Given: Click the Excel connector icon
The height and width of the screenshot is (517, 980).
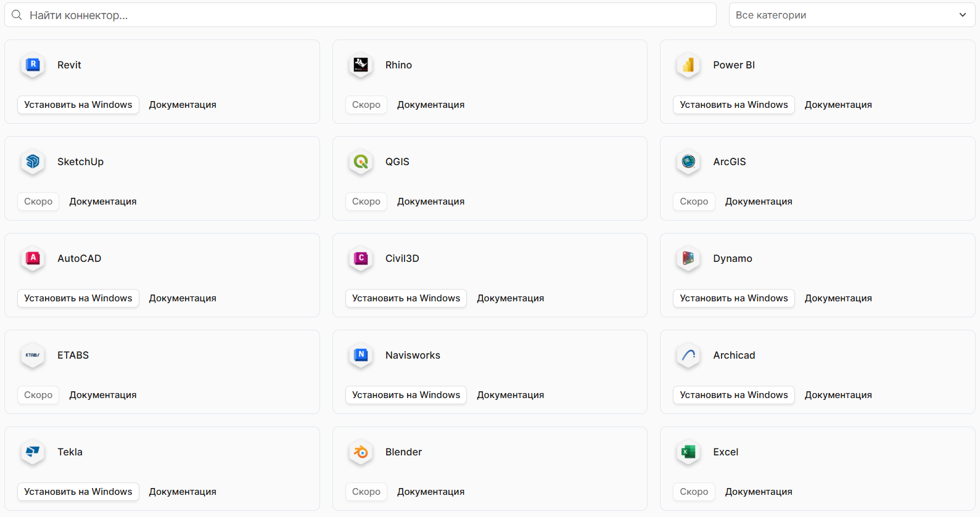Looking at the screenshot, I should [688, 452].
